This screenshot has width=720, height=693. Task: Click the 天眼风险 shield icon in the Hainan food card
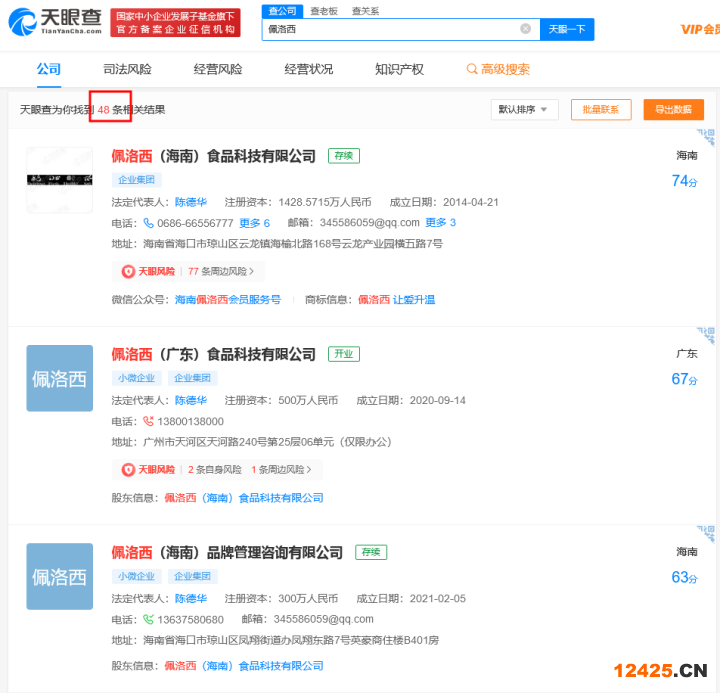click(x=128, y=271)
